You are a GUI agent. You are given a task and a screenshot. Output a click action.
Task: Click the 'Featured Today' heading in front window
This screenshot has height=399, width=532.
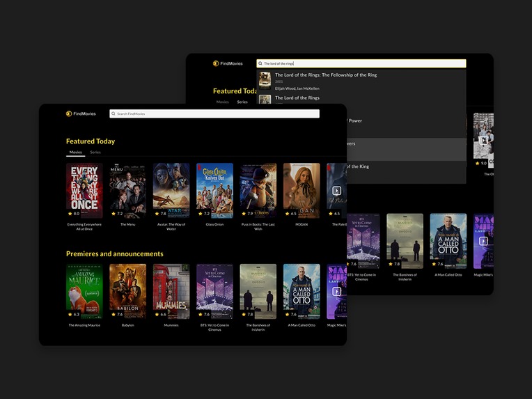[91, 141]
